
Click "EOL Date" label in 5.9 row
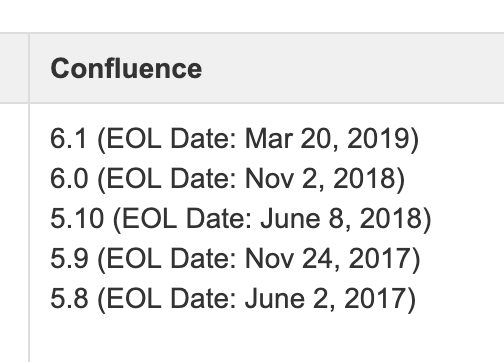coord(171,259)
